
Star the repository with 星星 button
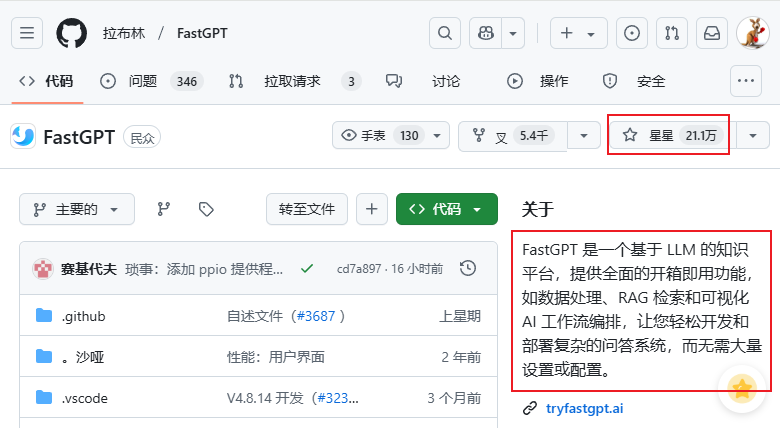669,135
